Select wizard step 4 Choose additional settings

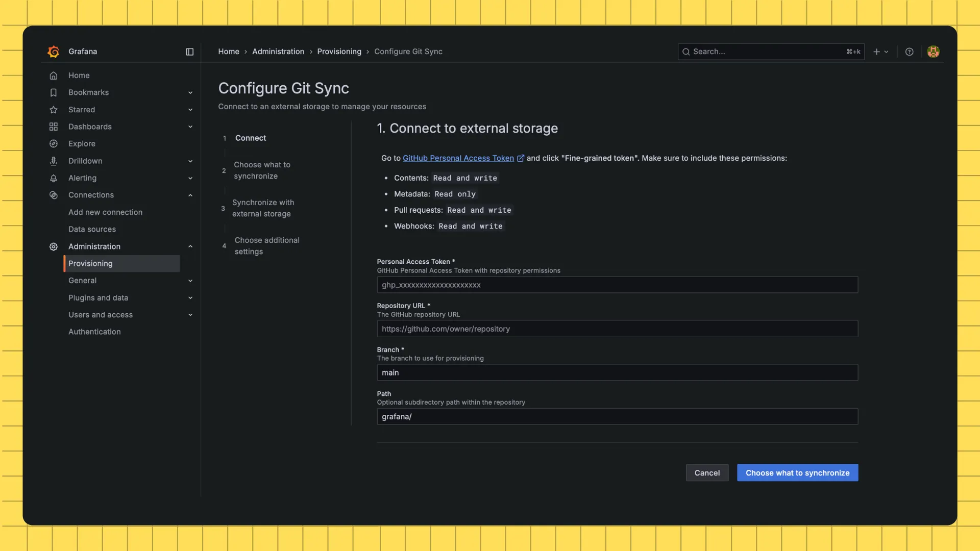coord(261,246)
